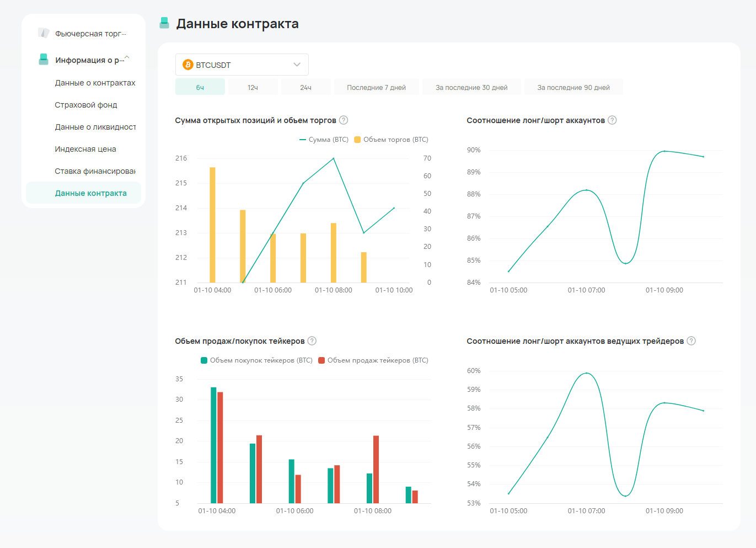The height and width of the screenshot is (548, 756).
Task: Click help icon next to open positions chart title
Action: pos(344,120)
